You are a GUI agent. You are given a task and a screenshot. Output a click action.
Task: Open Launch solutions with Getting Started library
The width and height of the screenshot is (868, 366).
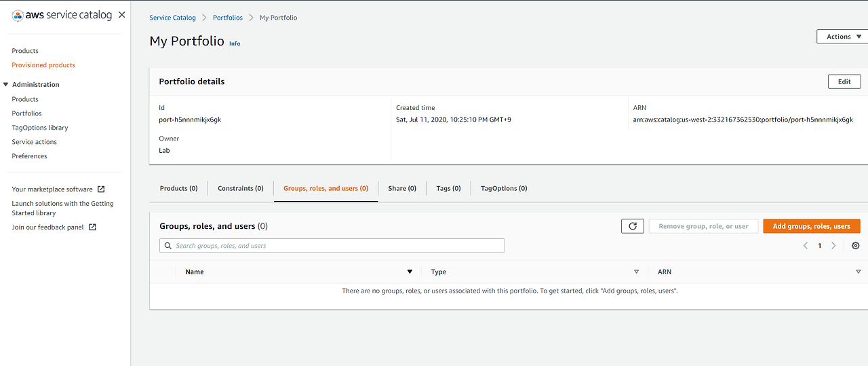(x=62, y=208)
